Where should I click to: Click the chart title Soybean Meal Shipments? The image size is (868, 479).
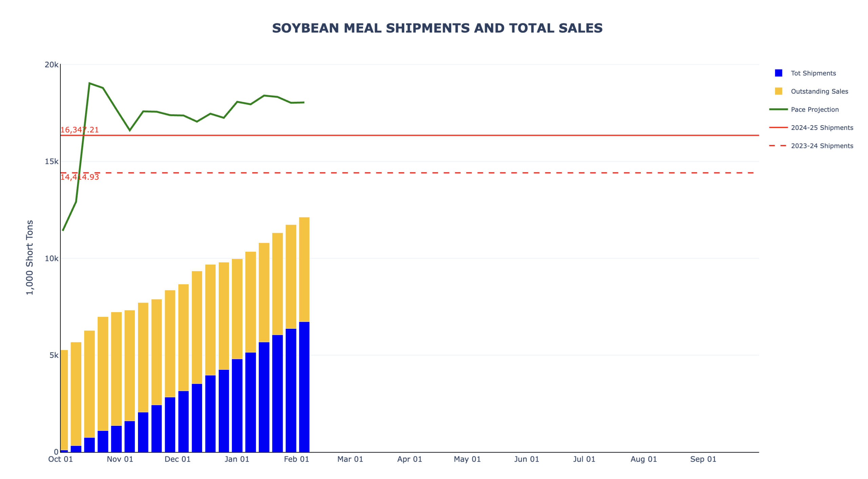(437, 28)
